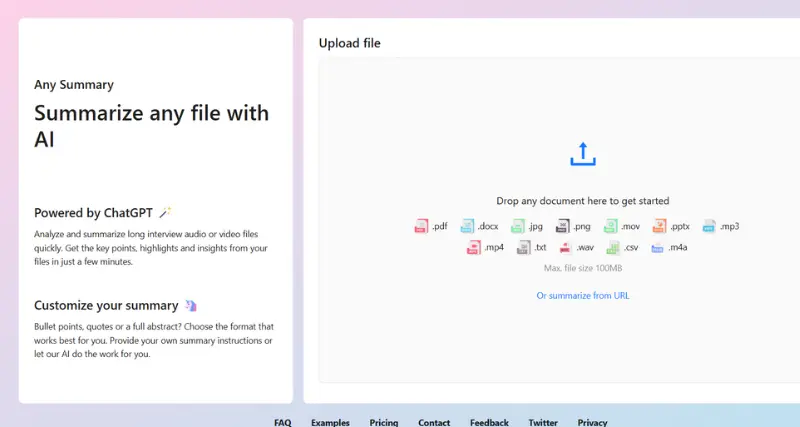Viewport: 800px width, 427px height.
Task: Click the .pptx file type icon
Action: point(659,226)
